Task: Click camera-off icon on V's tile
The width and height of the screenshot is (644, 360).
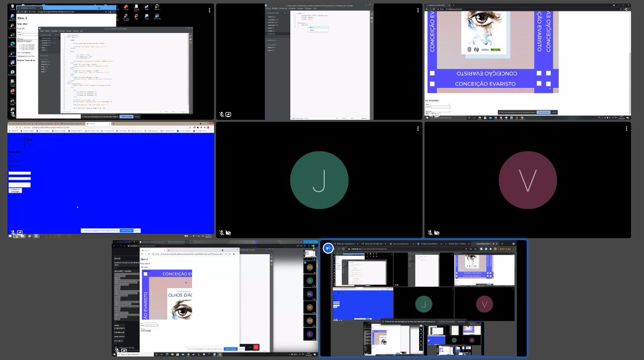Action: (437, 233)
